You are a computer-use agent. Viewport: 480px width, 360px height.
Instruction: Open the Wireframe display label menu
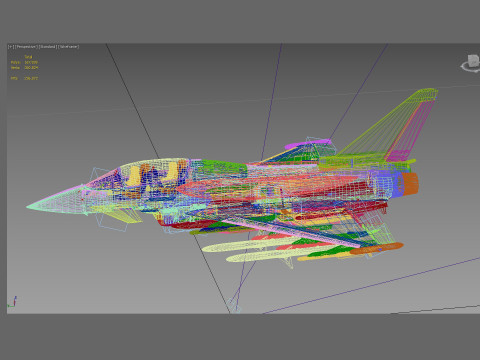[x=68, y=47]
